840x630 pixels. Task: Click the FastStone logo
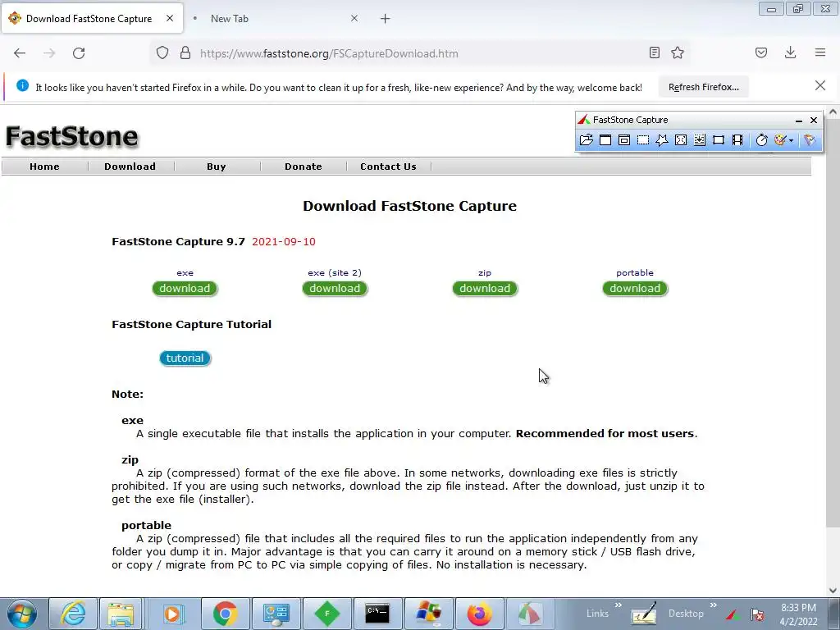click(72, 136)
